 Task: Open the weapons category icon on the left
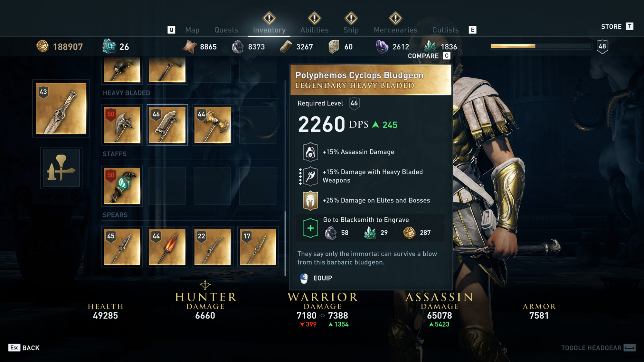(x=61, y=168)
